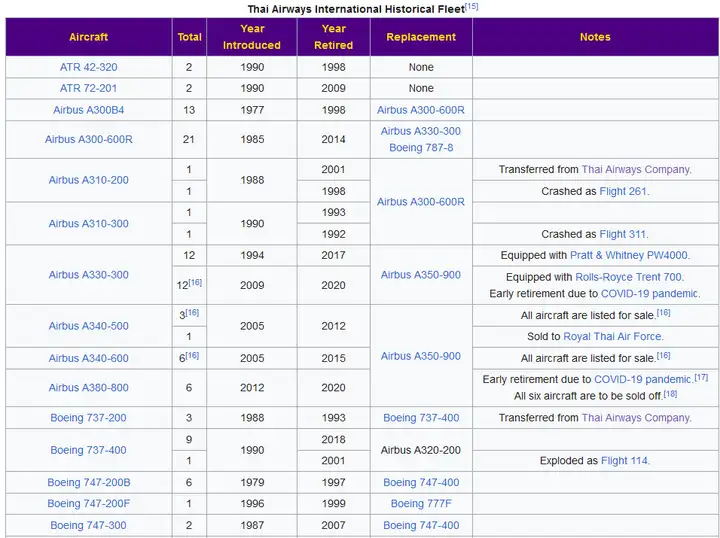Click Thai Airways International Historical Fleet title
The image size is (720, 538).
(x=356, y=9)
